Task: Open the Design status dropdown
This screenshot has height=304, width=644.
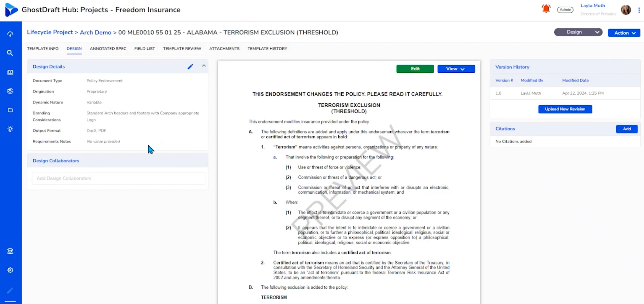Action: point(578,32)
